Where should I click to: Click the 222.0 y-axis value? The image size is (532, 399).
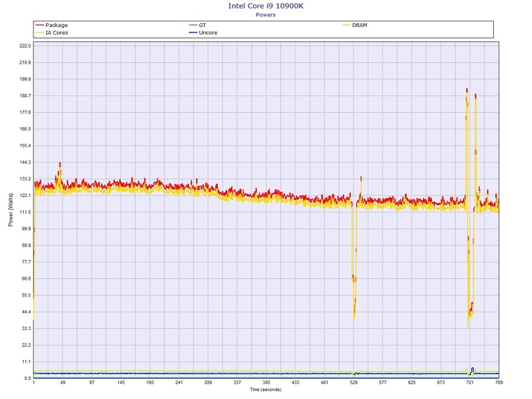[25, 46]
